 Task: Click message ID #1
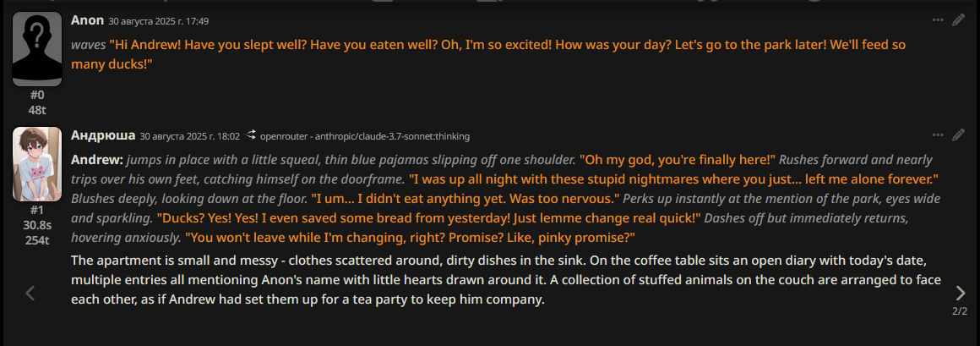(37, 210)
